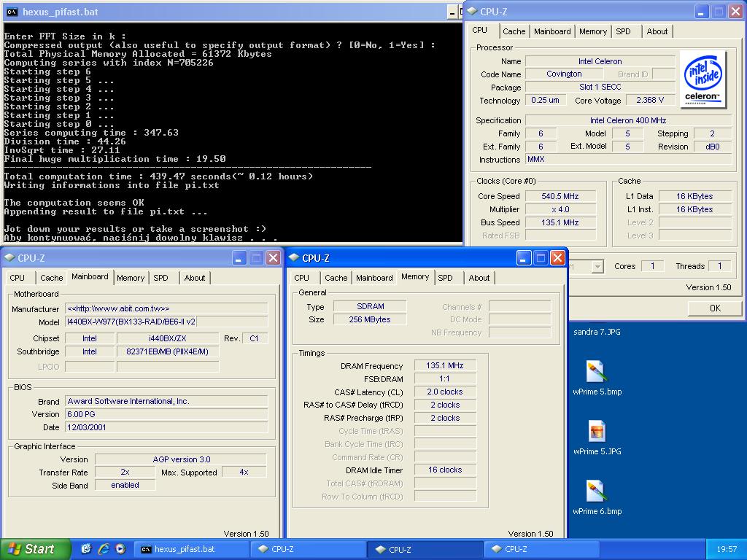747x560 pixels.
Task: Minimize the hexus_pifast.bat console window
Action: [x=452, y=12]
